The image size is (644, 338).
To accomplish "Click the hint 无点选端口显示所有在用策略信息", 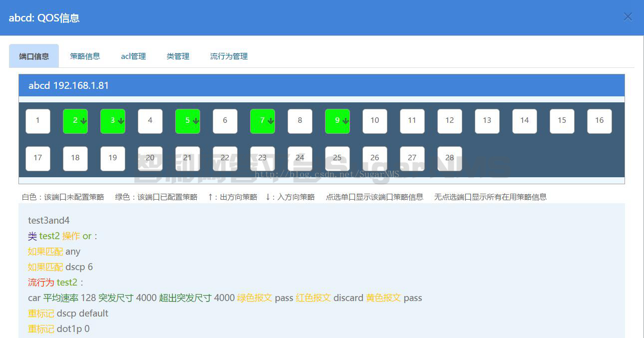I will [490, 197].
